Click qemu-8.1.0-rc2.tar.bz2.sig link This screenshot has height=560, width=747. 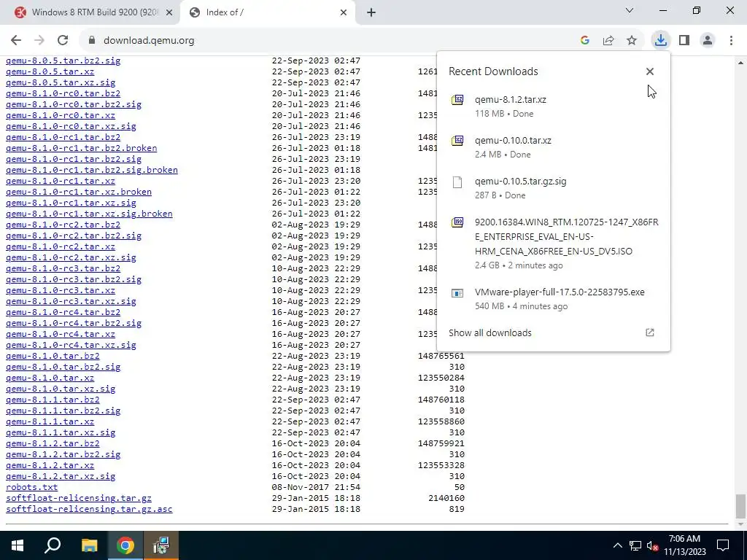74,236
